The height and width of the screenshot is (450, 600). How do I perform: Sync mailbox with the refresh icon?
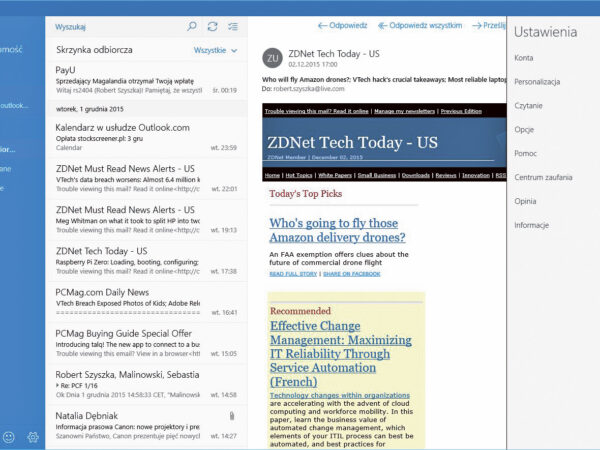[x=212, y=26]
